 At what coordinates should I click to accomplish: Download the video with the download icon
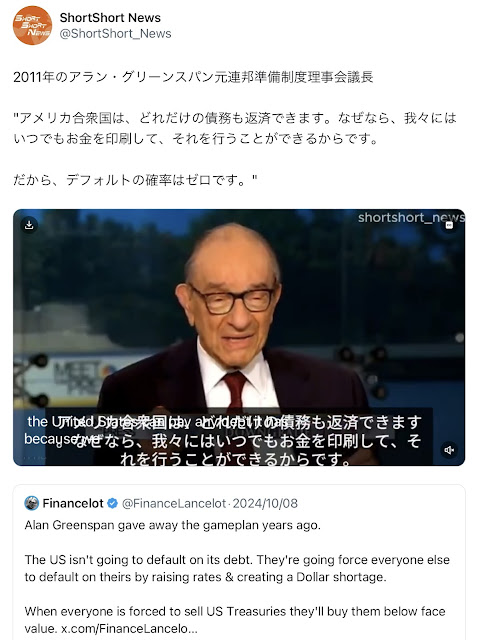pyautogui.click(x=29, y=225)
